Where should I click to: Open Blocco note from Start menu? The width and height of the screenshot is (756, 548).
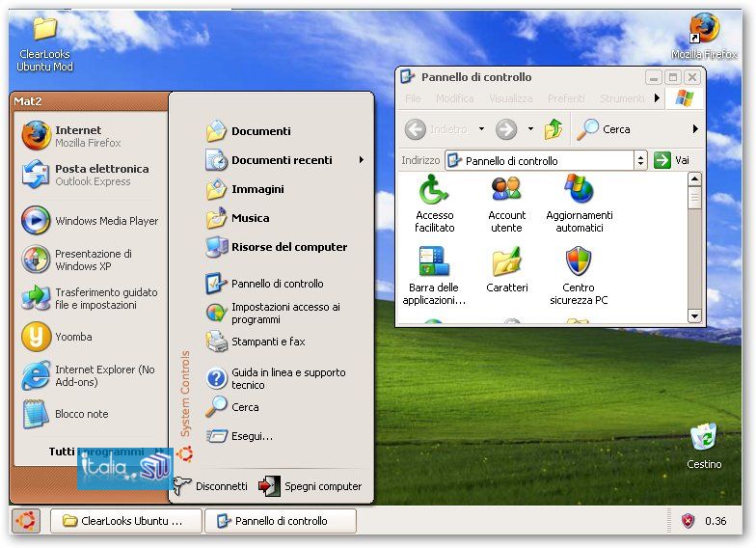[90, 414]
